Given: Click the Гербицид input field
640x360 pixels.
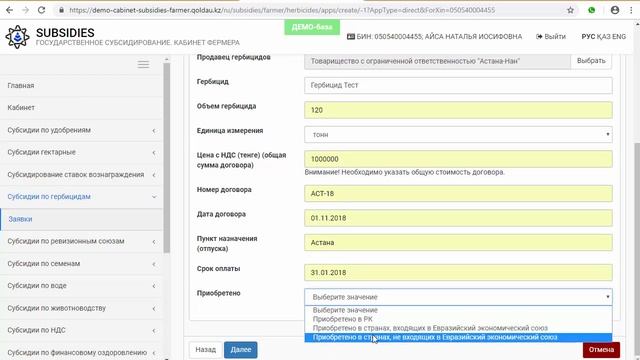Looking at the screenshot, I should (x=458, y=85).
